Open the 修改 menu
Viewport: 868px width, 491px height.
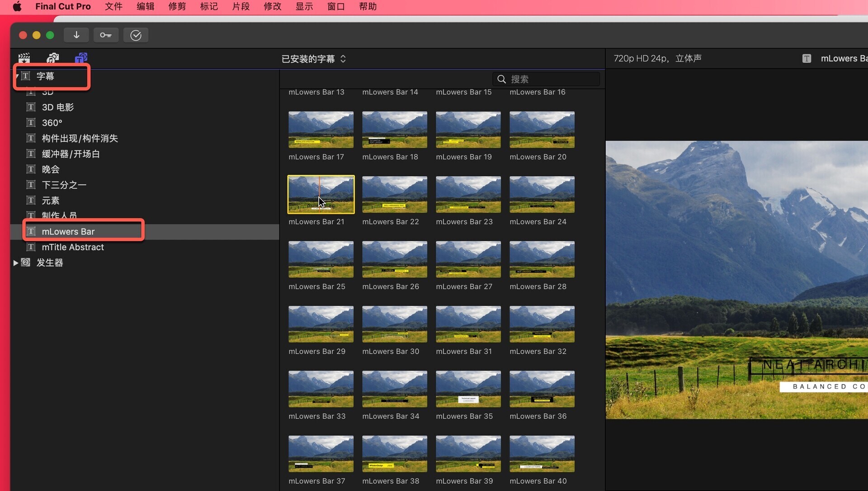pyautogui.click(x=272, y=6)
